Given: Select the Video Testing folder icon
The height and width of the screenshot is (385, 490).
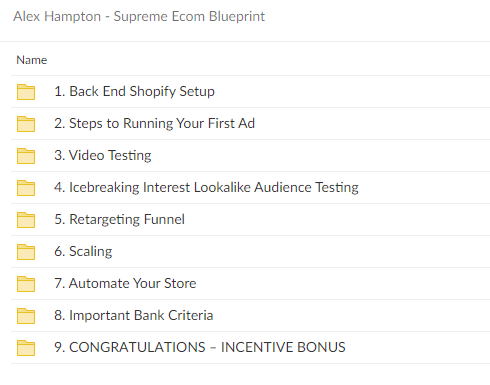Looking at the screenshot, I should click(x=26, y=156).
